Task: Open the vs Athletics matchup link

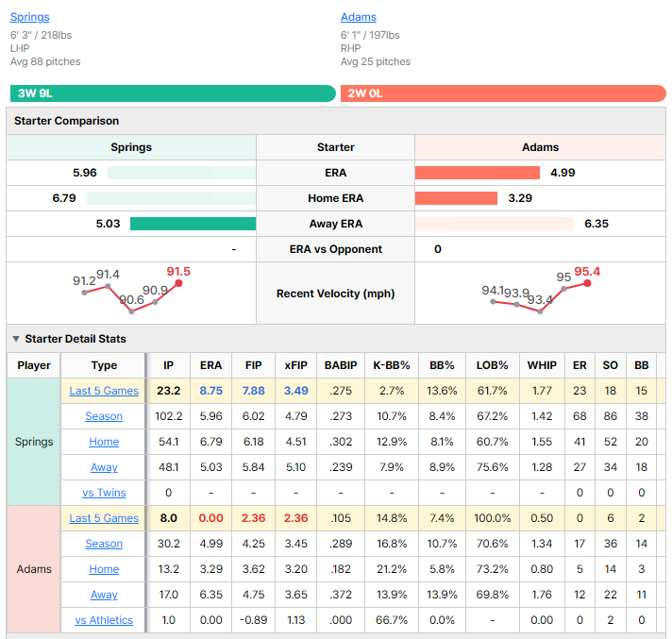Action: (x=104, y=620)
